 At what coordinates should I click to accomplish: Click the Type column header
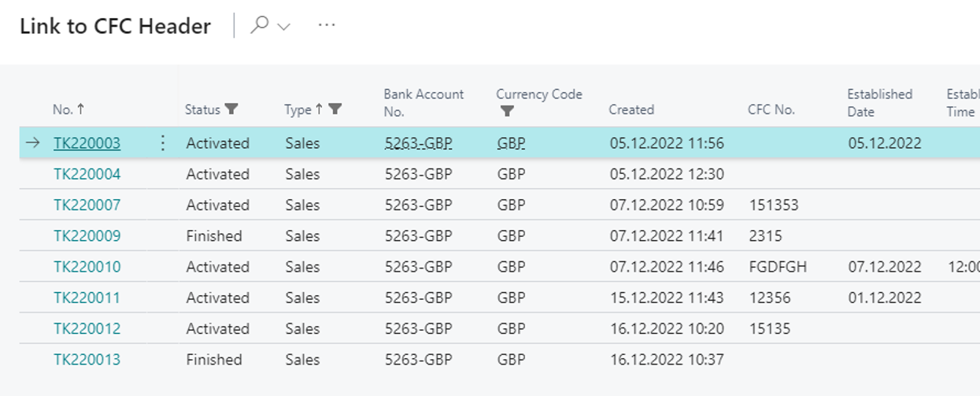click(x=298, y=109)
